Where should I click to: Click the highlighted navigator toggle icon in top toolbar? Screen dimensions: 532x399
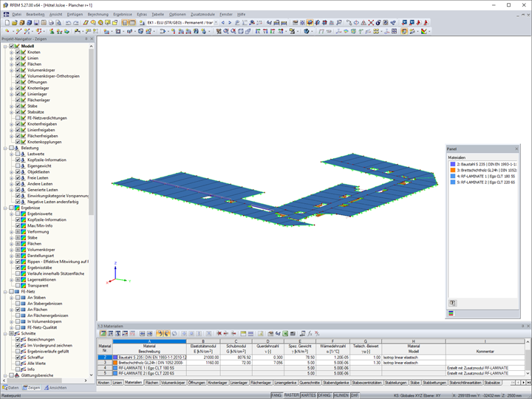click(x=125, y=23)
